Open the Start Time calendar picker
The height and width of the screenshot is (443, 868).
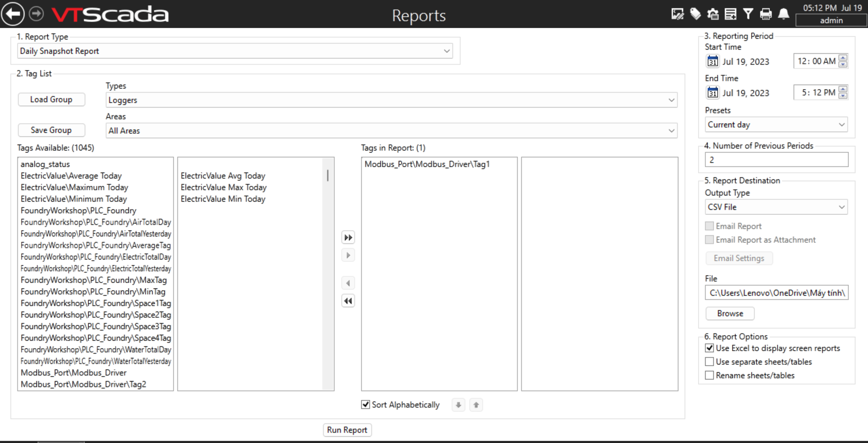click(713, 61)
